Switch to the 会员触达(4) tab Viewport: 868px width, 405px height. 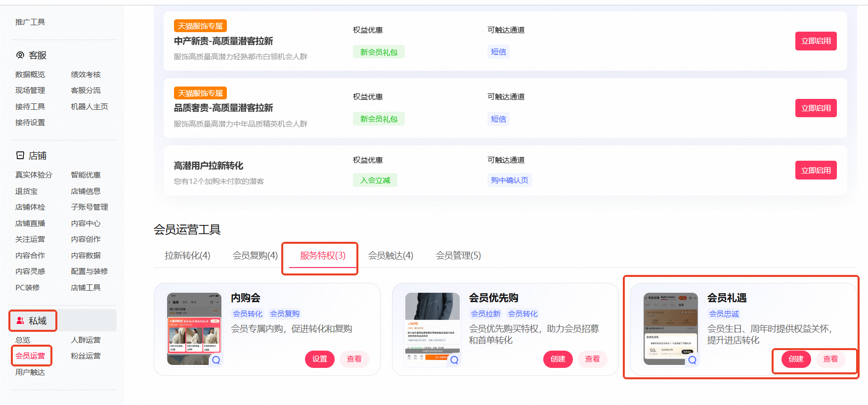(391, 256)
